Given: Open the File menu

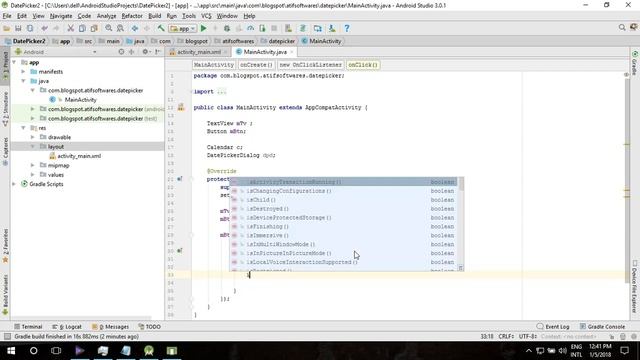Looking at the screenshot, I should pyautogui.click(x=7, y=16).
